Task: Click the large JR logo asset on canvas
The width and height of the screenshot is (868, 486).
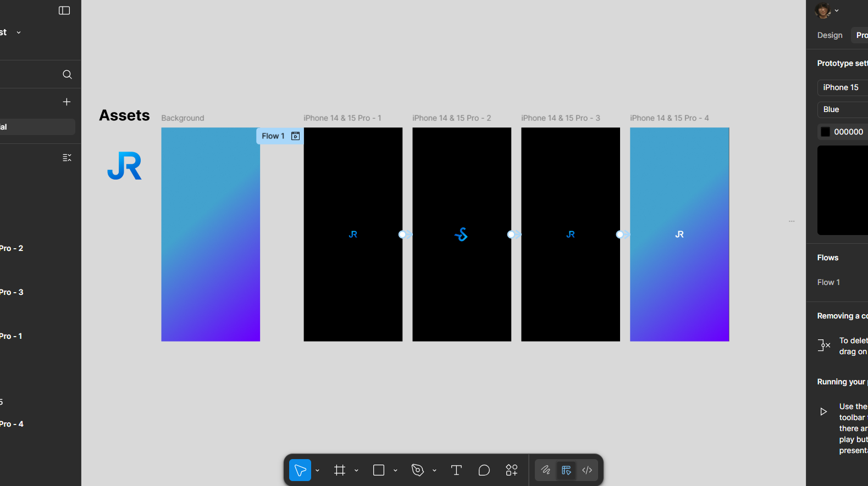Action: [125, 166]
